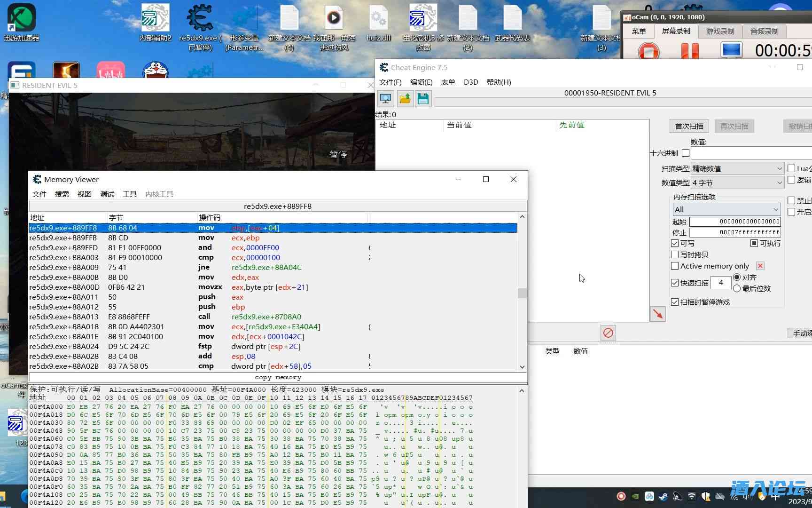Click the Steam icon in system tray

[x=663, y=496]
